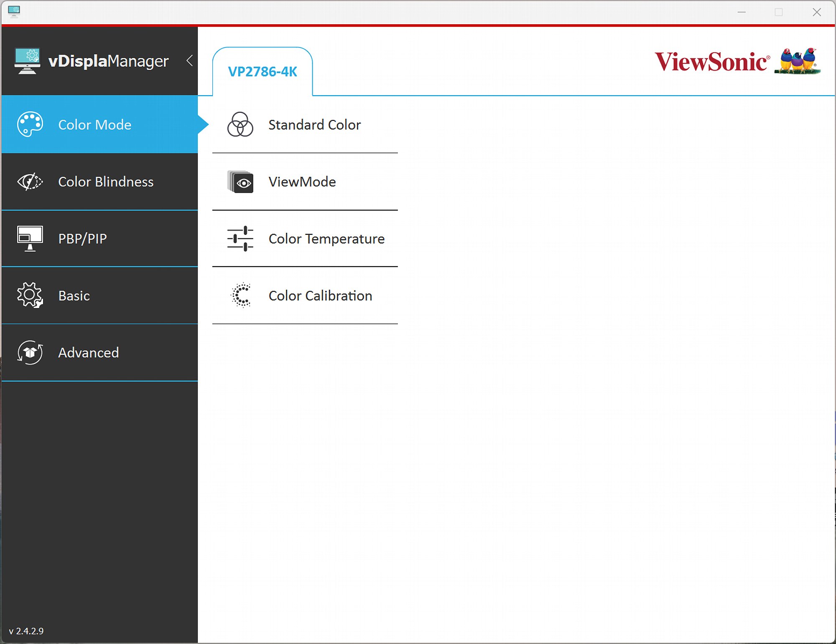Screen dimensions: 836x644
Task: Click the ViewMode eye icon
Action: 240,182
